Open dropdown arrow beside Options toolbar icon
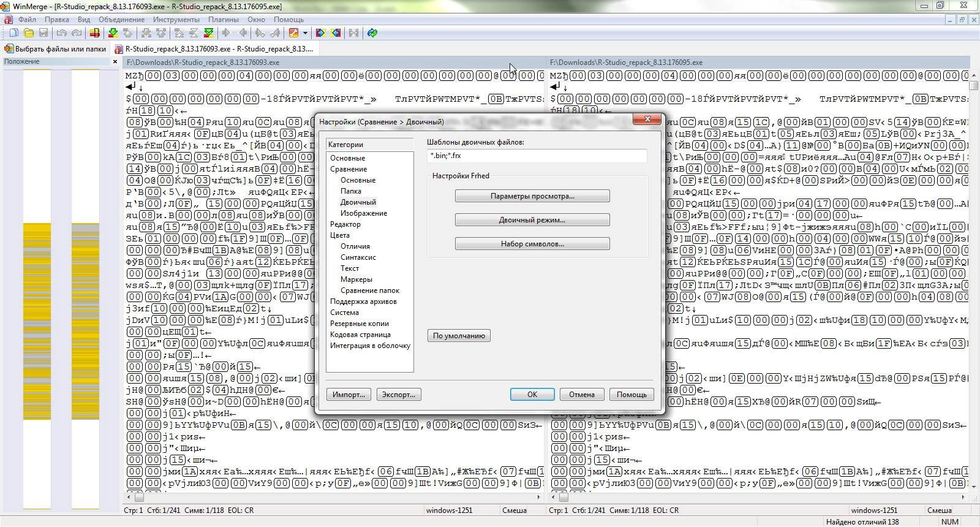 point(305,33)
